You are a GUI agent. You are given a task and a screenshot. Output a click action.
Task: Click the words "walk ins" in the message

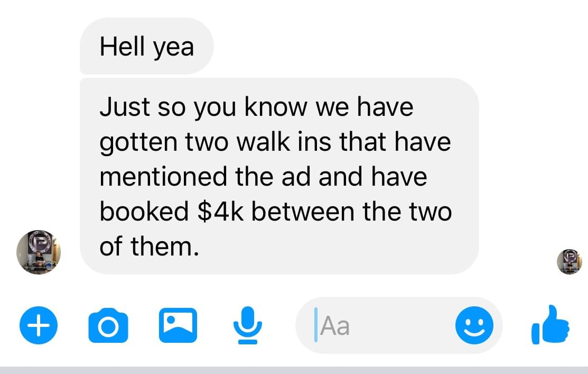click(285, 142)
